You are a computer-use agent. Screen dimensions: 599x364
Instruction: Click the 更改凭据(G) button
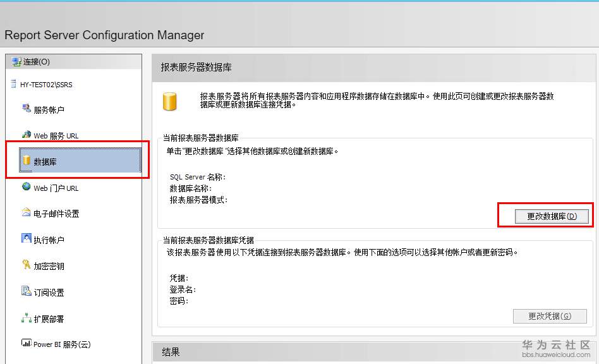[x=550, y=316]
